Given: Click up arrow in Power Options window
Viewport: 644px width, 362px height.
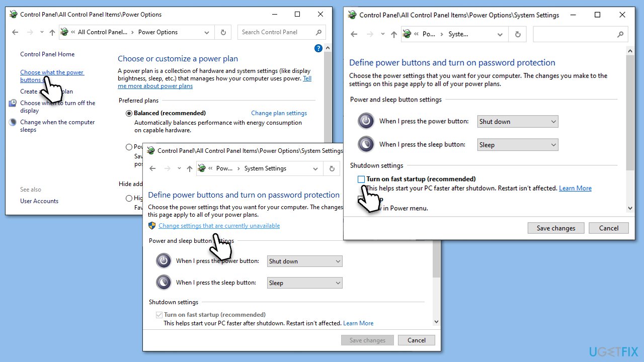Looking at the screenshot, I should (x=52, y=32).
